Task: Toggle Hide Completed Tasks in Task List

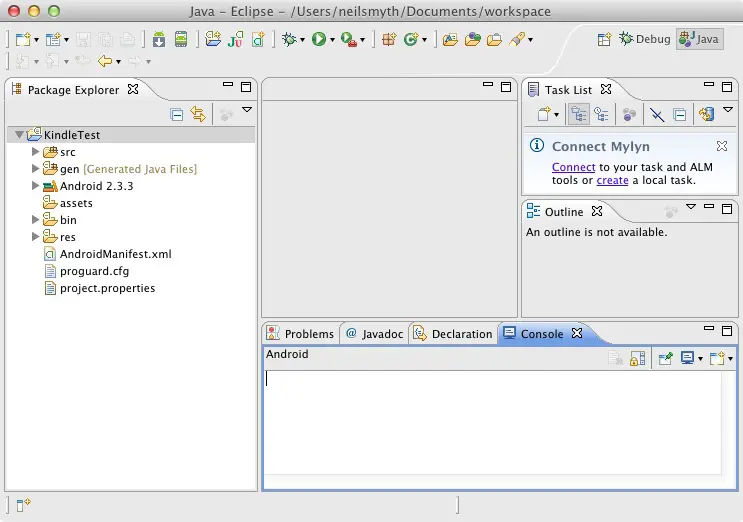Action: coord(657,115)
